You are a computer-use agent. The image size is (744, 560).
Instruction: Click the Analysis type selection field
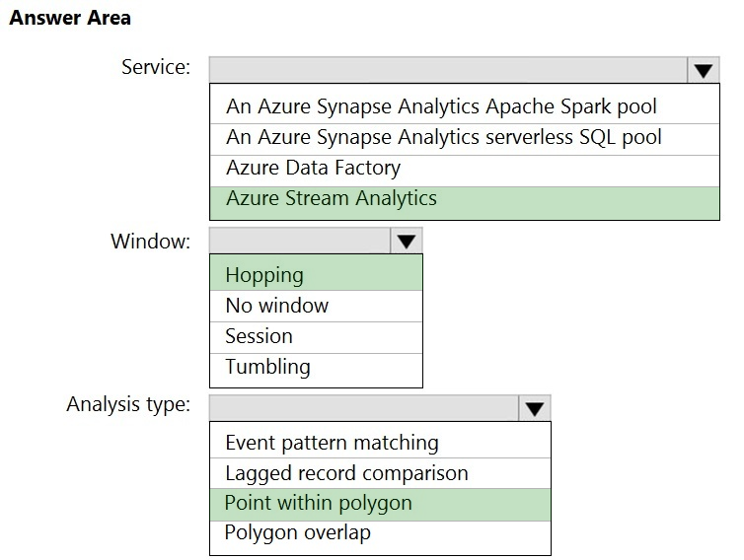point(363,408)
